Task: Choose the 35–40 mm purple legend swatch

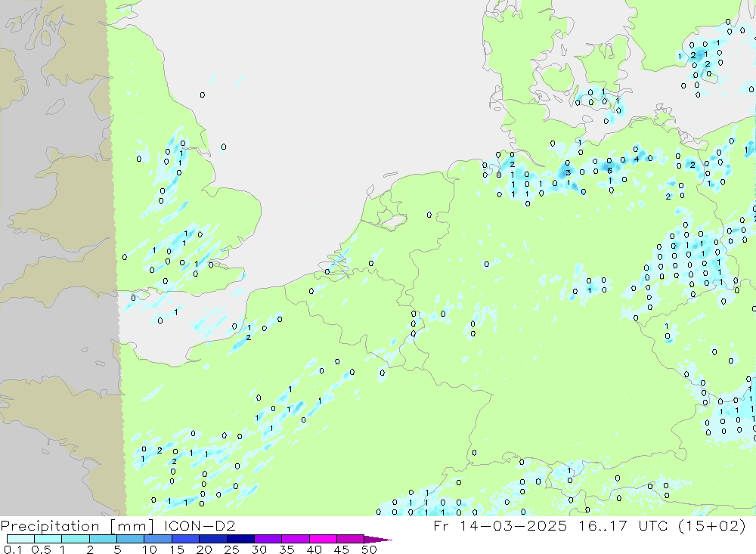Action: pyautogui.click(x=296, y=539)
